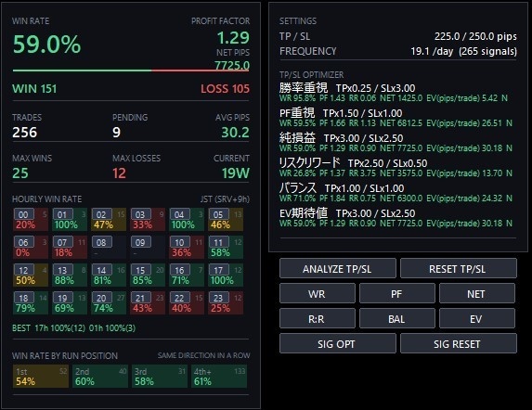This screenshot has width=532, height=410.
Task: Select the バランス TPx1.00 optimizer row
Action: click(x=396, y=192)
